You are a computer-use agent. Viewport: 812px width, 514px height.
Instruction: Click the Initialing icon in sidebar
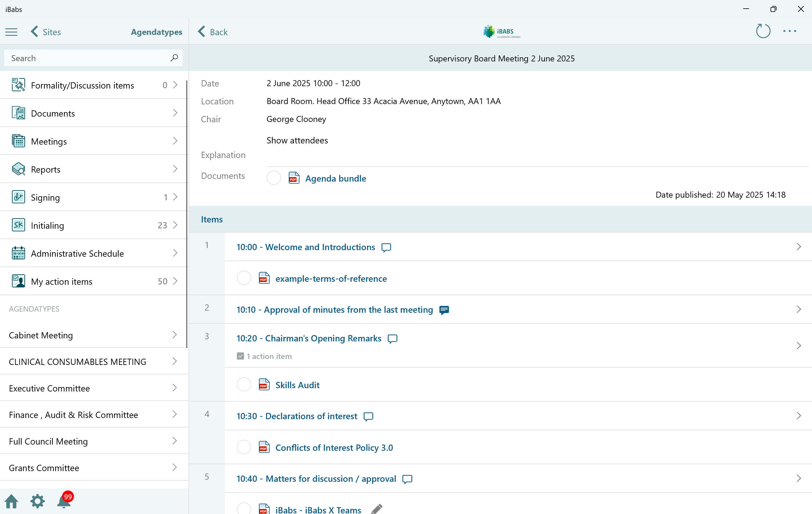pos(18,225)
